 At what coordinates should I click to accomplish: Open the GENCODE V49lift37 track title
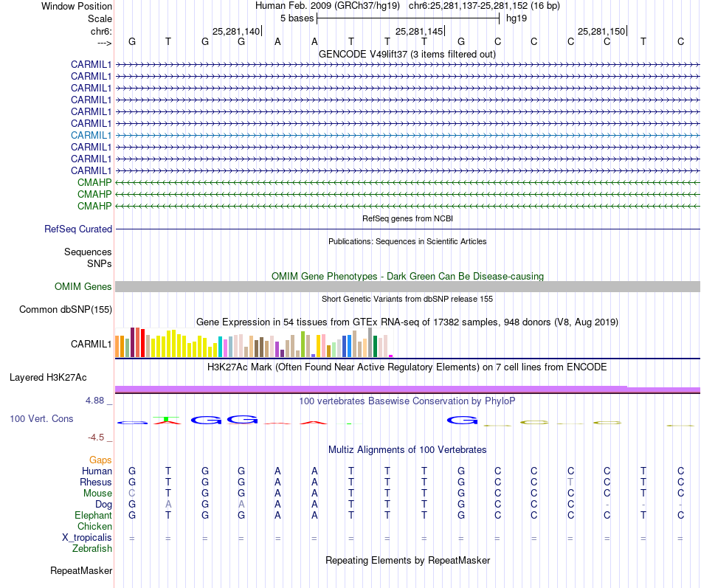[407, 54]
